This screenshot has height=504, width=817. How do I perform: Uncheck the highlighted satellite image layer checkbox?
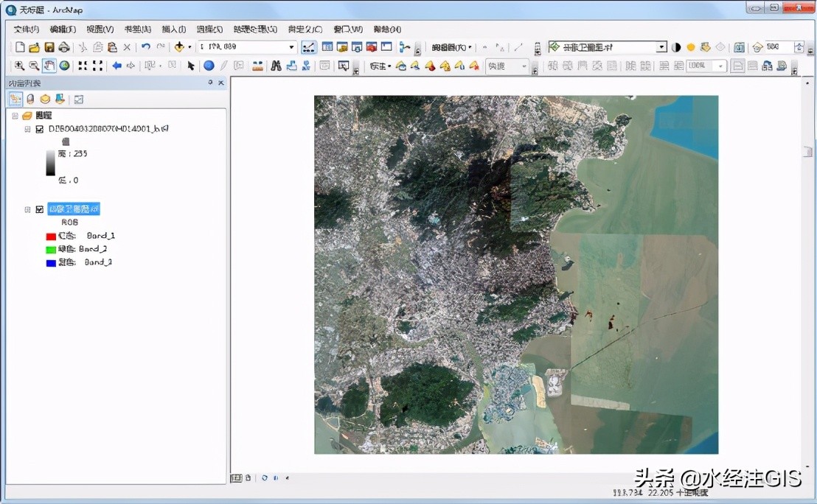[39, 209]
